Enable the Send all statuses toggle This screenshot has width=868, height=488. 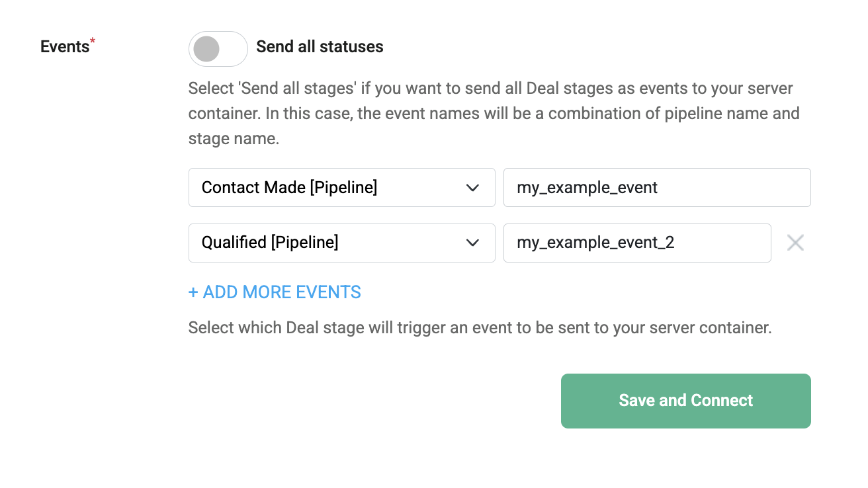[218, 49]
